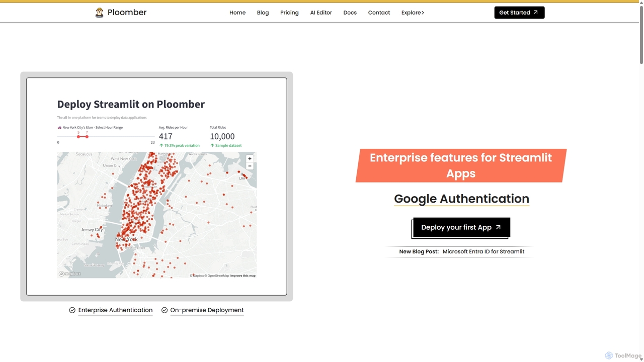The width and height of the screenshot is (644, 362).
Task: Open the Contact page
Action: [379, 13]
